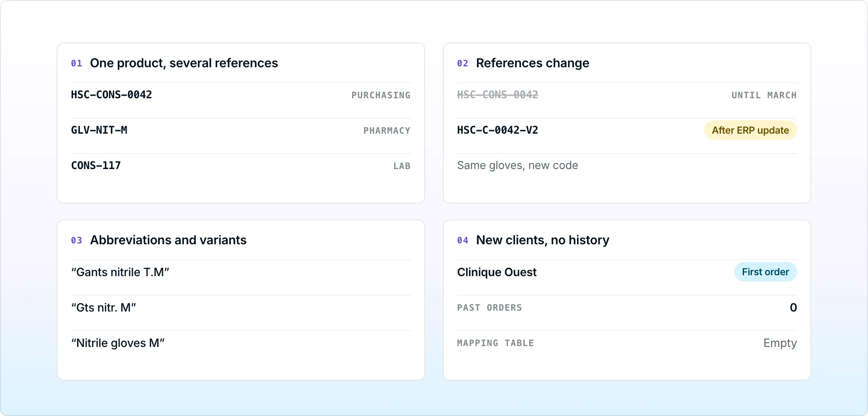The image size is (868, 416).
Task: Click the LAB label
Action: pos(402,166)
